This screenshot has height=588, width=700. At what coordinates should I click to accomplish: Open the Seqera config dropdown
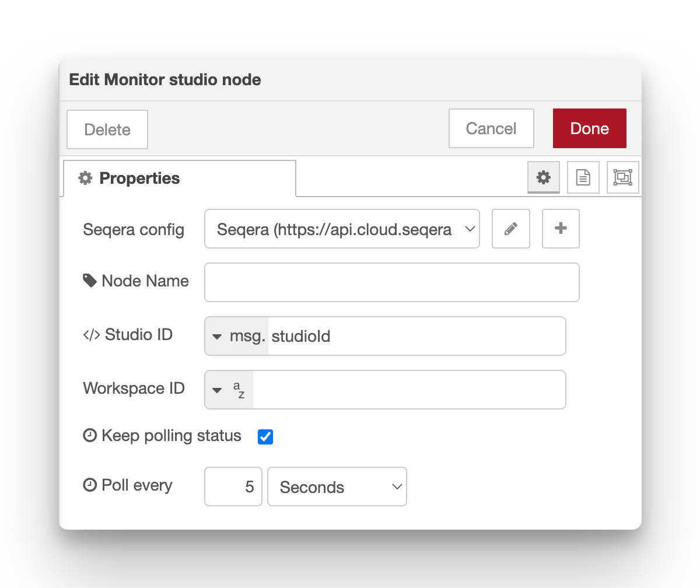(x=342, y=229)
